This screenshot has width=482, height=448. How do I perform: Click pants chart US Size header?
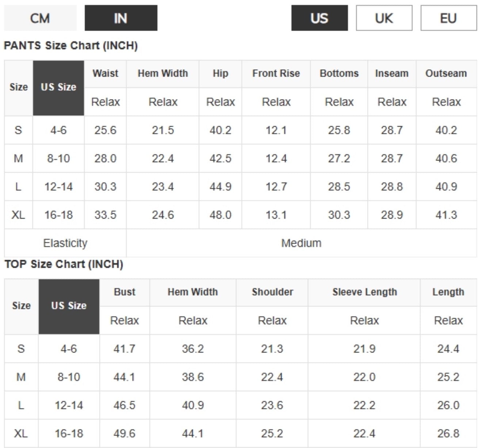click(58, 88)
